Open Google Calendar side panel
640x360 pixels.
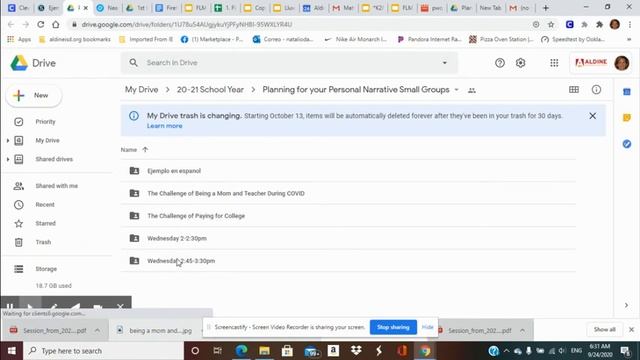click(627, 92)
